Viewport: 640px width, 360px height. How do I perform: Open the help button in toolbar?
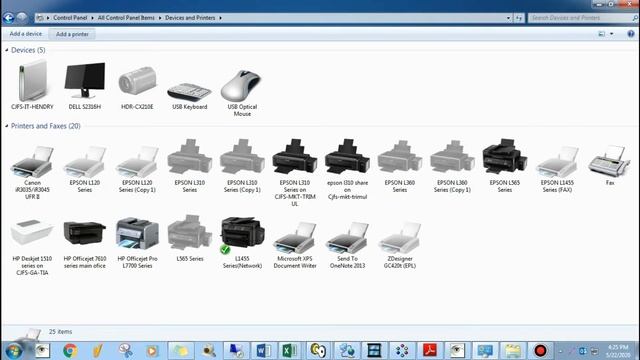(631, 34)
